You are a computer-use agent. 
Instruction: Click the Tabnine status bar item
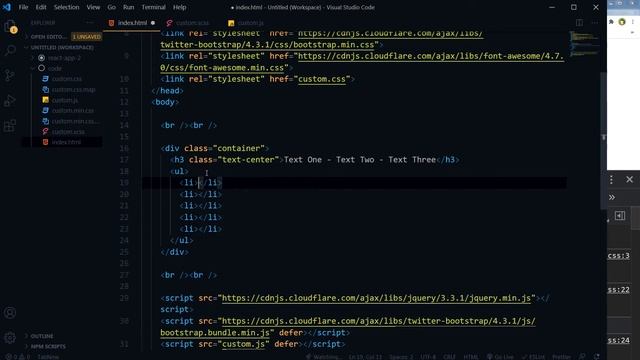48,357
